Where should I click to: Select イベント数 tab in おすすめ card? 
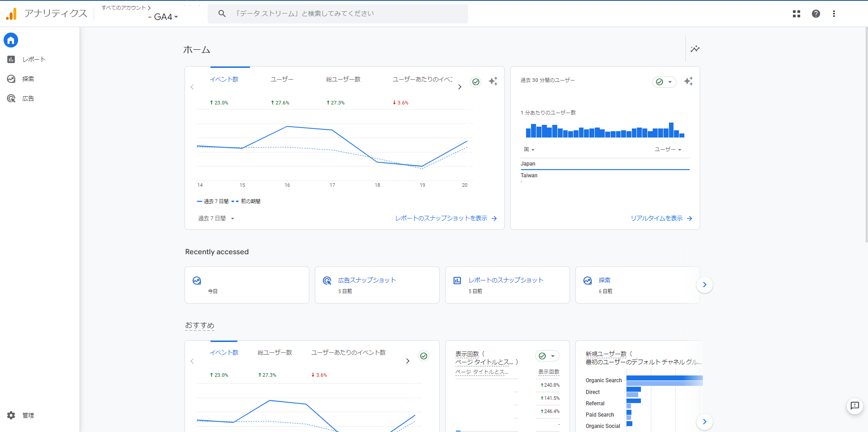tap(224, 352)
